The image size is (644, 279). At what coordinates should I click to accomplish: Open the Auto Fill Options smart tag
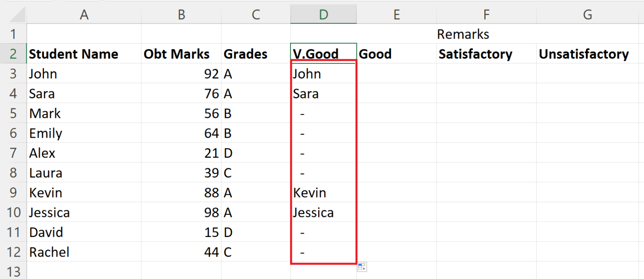[x=361, y=267]
